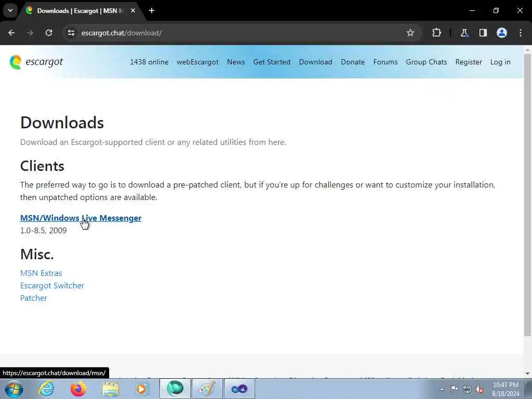Open Action Center flag icon in tray
The height and width of the screenshot is (399, 532).
tap(454, 389)
